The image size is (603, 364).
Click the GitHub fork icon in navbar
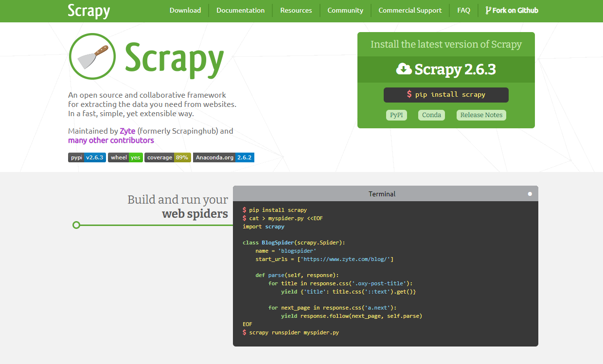(x=488, y=10)
